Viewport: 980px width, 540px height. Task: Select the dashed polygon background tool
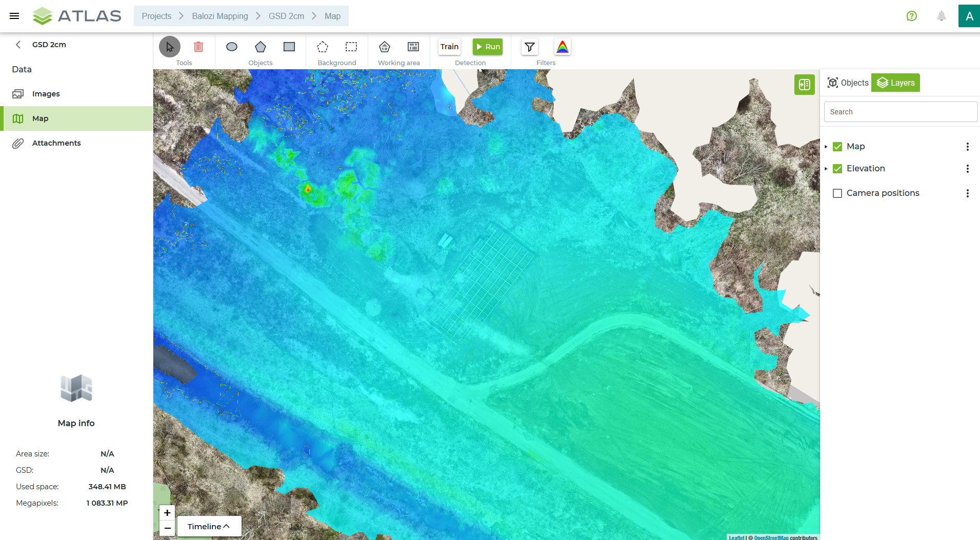323,47
